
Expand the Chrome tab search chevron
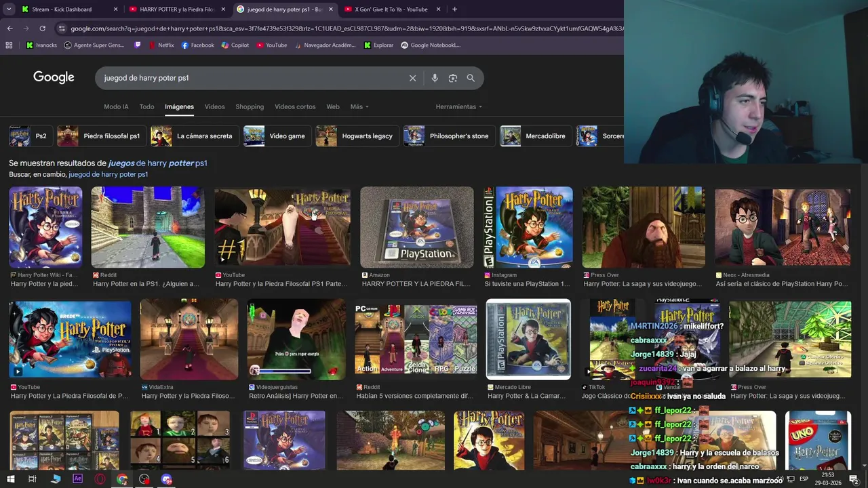(7, 9)
